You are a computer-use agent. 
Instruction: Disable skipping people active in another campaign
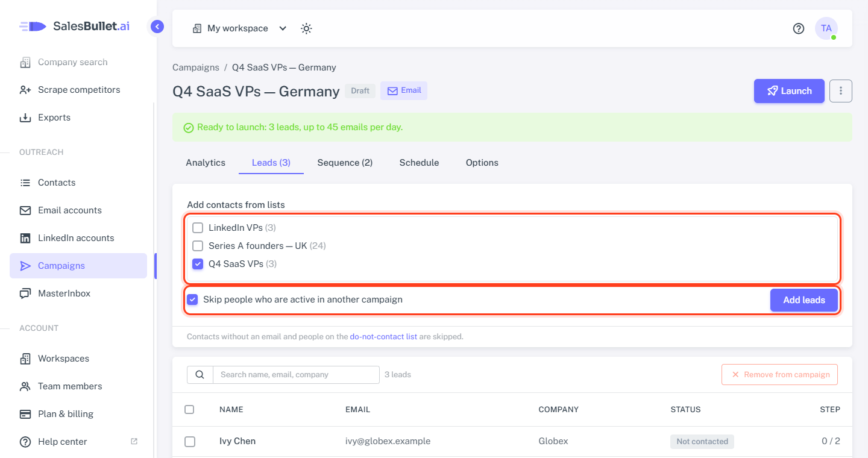[192, 300]
